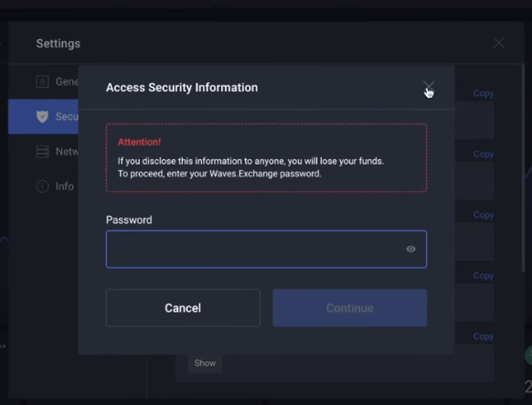
Task: Click the General settings list icon
Action: pyautogui.click(x=42, y=81)
